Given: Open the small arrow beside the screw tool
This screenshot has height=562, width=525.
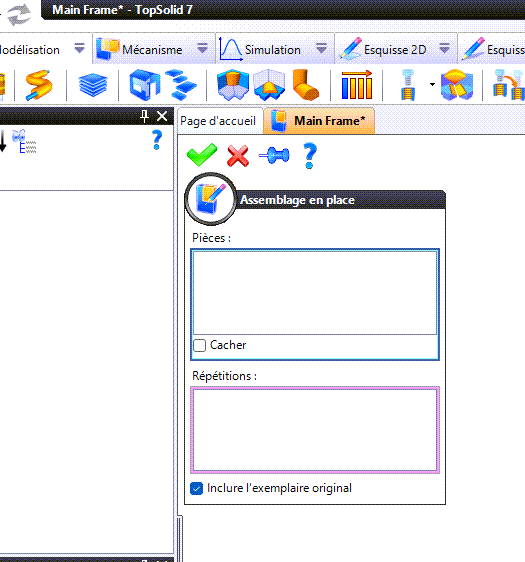Looking at the screenshot, I should click(x=432, y=85).
